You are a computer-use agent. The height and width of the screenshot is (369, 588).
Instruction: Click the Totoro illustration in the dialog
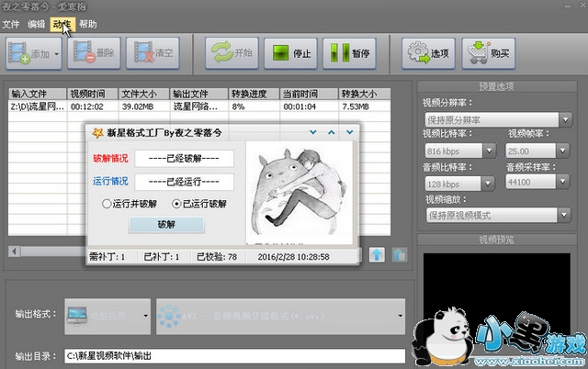tap(299, 193)
